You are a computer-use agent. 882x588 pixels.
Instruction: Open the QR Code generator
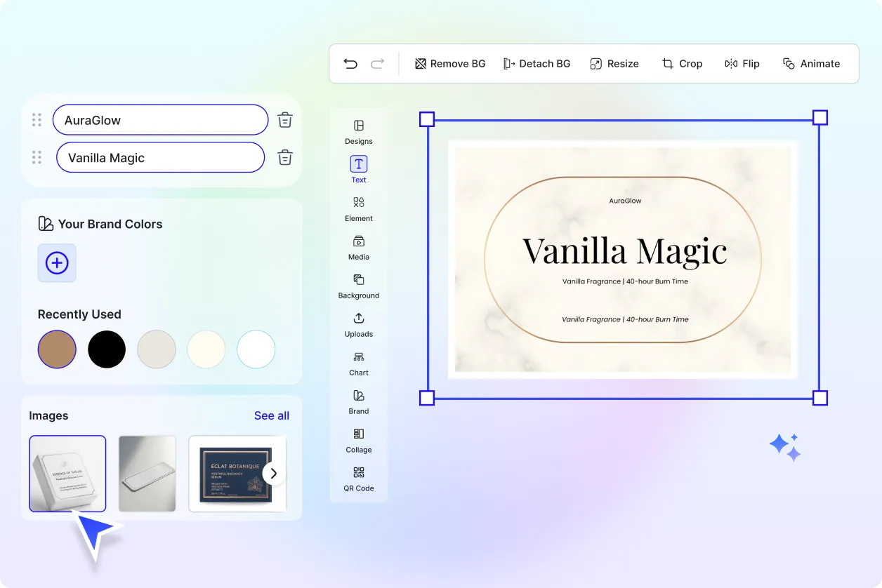[x=358, y=479]
